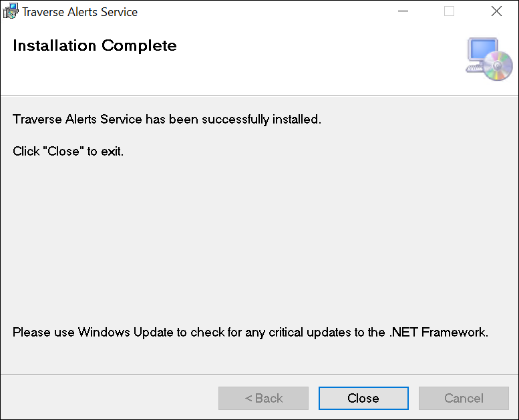Click the Windows Update .NET Framework notice

(x=250, y=332)
